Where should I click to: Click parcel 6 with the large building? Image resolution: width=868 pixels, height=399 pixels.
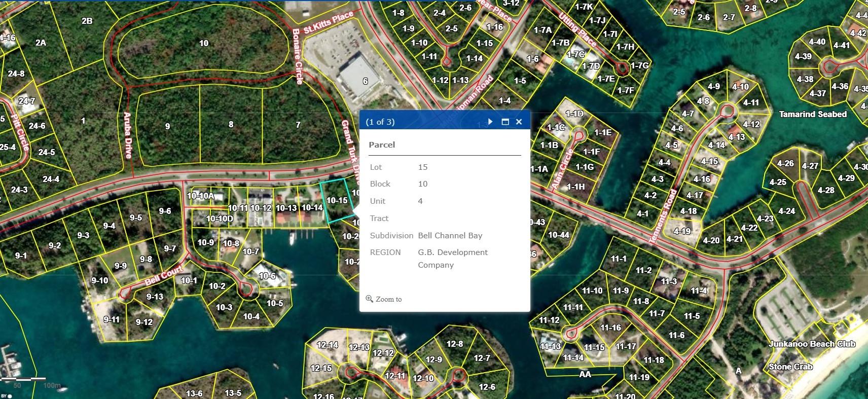click(365, 81)
